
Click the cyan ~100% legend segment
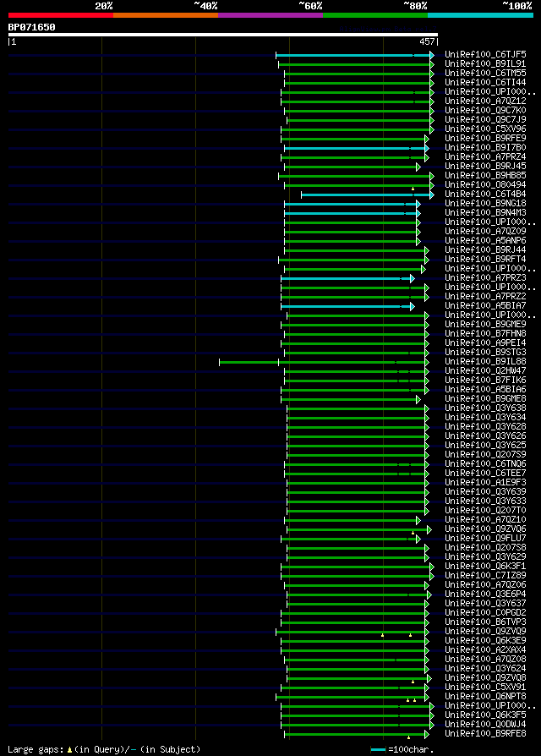point(480,15)
